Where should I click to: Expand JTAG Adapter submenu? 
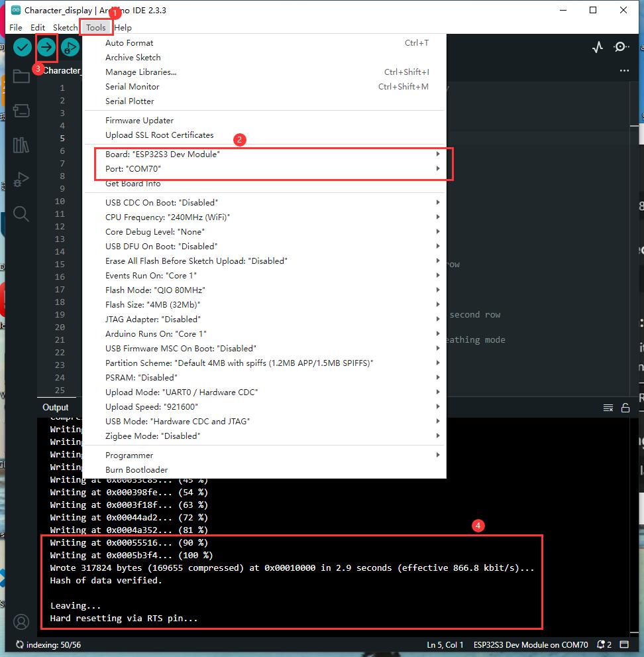pyautogui.click(x=264, y=320)
